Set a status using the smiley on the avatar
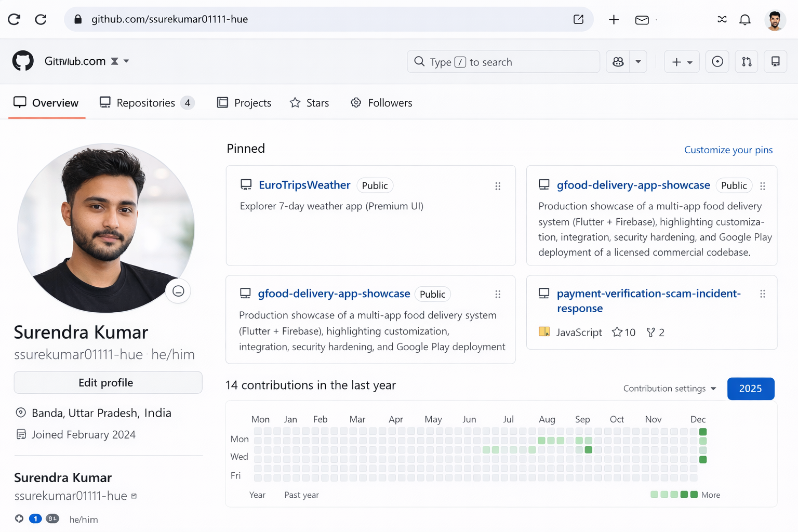 click(x=178, y=291)
